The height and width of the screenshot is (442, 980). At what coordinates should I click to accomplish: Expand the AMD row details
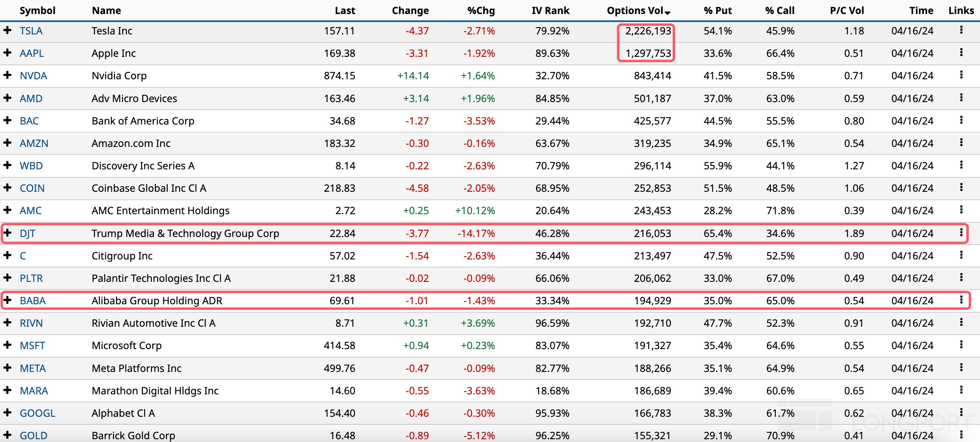[7, 98]
